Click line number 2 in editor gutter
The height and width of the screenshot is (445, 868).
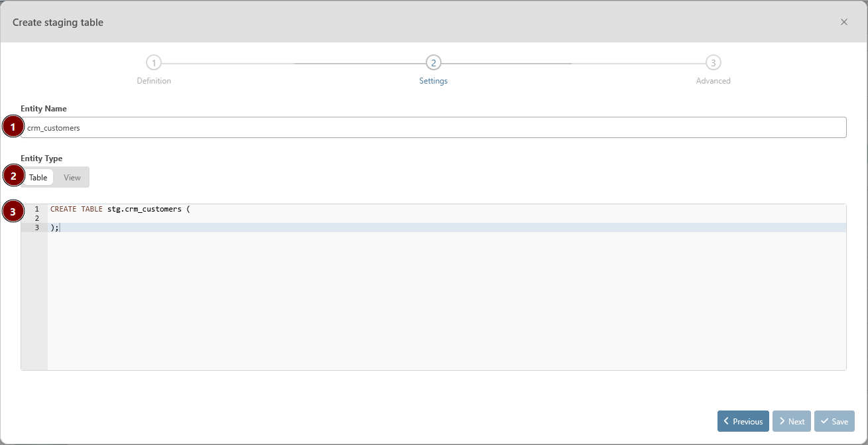[x=36, y=218]
